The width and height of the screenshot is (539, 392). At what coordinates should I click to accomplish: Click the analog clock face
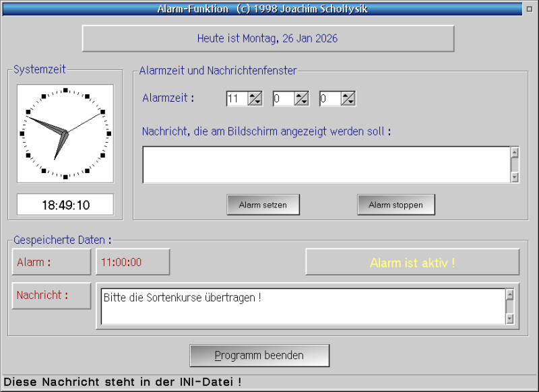tap(65, 133)
